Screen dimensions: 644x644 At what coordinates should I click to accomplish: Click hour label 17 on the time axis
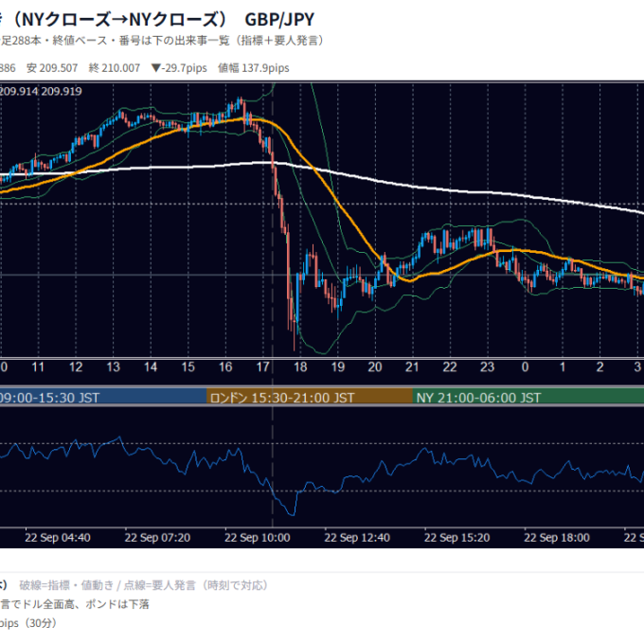tap(263, 367)
